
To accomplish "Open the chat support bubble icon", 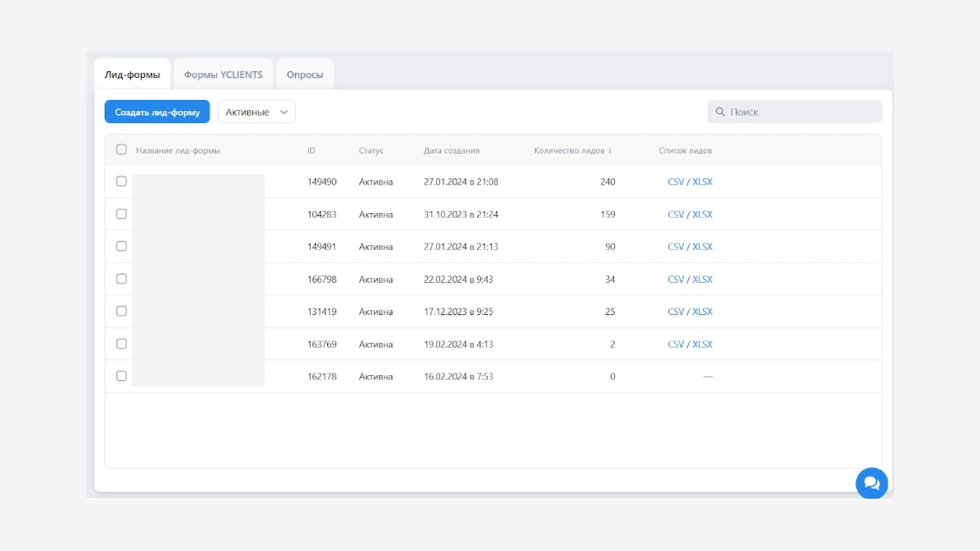I will tap(871, 483).
